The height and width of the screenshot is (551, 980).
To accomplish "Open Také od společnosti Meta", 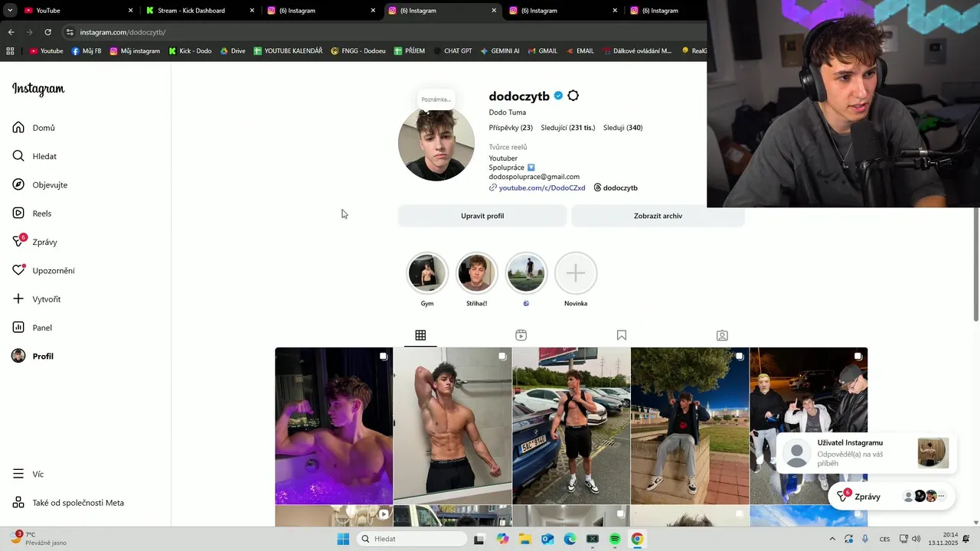I will pyautogui.click(x=77, y=503).
